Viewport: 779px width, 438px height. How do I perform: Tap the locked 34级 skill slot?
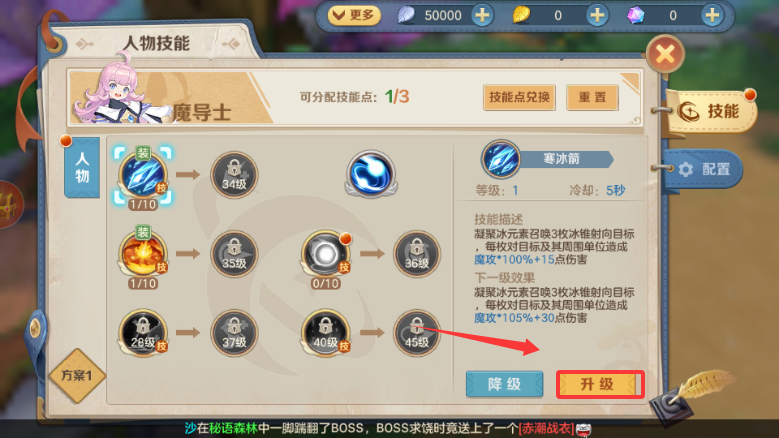pos(234,175)
